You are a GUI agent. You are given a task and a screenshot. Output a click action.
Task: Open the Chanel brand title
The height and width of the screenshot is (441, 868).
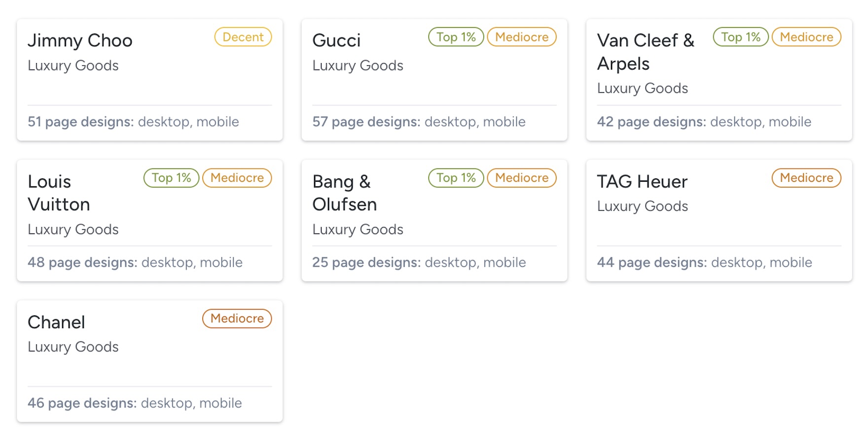[56, 322]
